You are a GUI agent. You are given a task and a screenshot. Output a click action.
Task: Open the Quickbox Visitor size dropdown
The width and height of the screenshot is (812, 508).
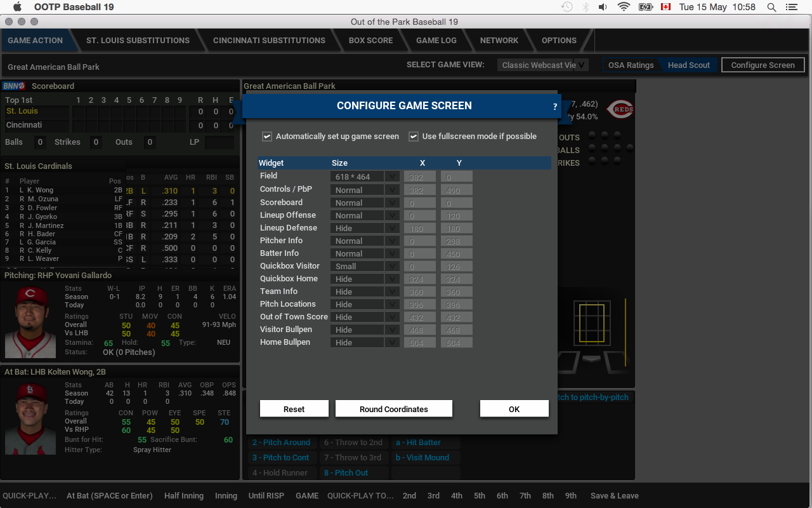point(365,266)
